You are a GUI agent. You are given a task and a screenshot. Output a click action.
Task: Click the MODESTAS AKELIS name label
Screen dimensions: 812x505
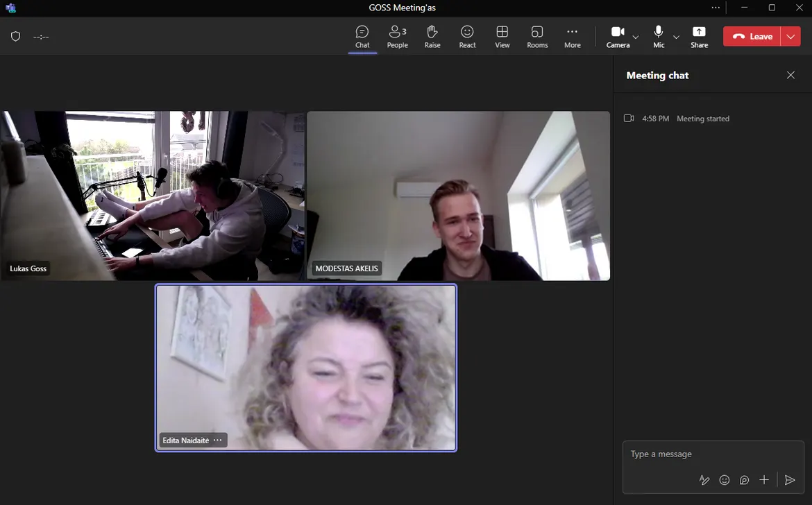coord(346,268)
